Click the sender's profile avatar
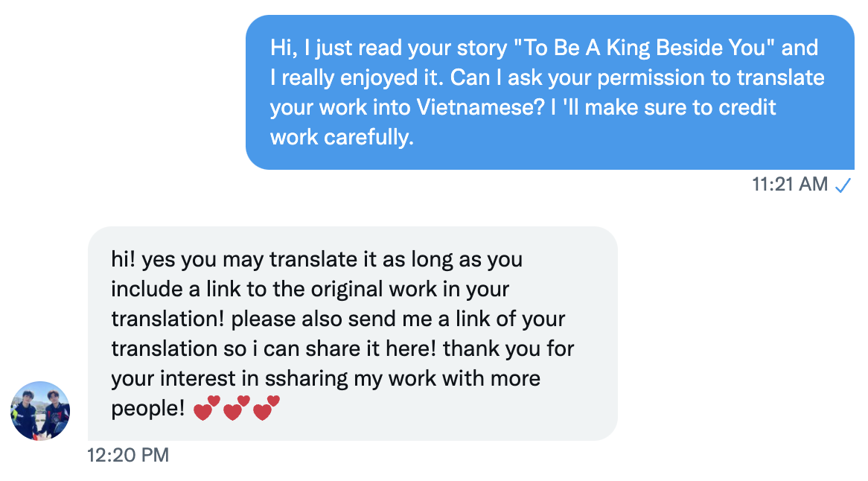This screenshot has height=481, width=868. point(40,411)
